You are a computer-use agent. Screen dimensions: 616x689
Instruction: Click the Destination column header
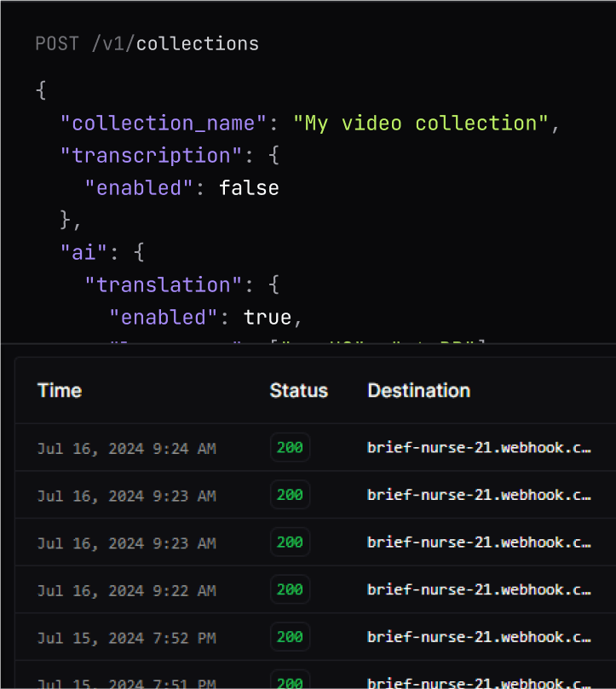click(418, 391)
